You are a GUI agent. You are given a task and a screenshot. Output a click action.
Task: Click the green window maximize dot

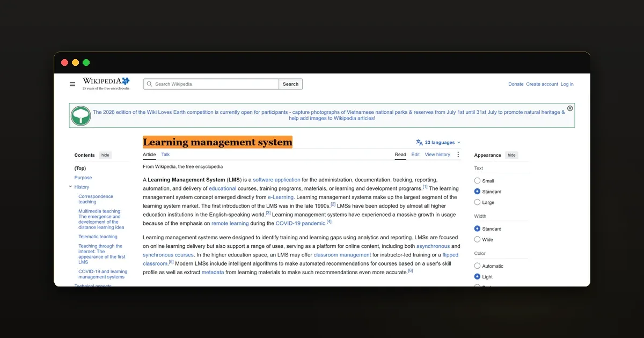[86, 63]
